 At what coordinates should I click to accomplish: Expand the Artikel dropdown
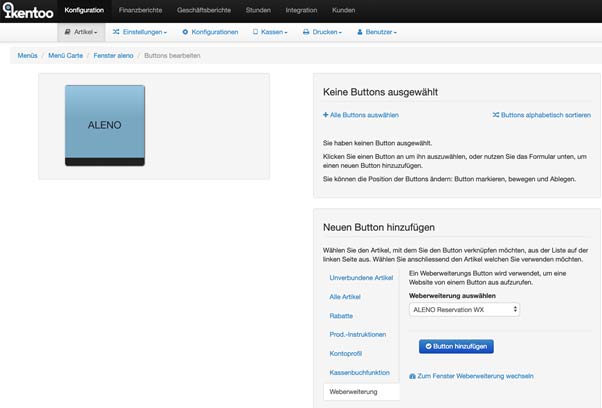coord(81,32)
